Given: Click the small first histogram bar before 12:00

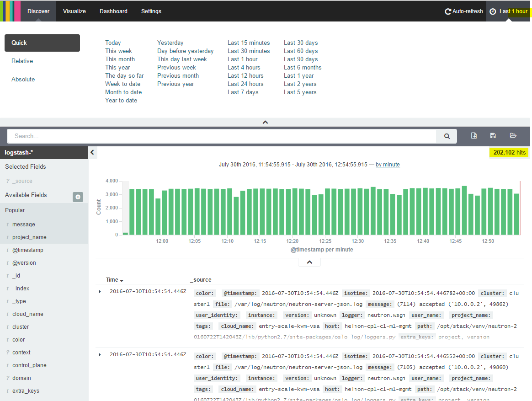Looking at the screenshot, I should 126,234.
